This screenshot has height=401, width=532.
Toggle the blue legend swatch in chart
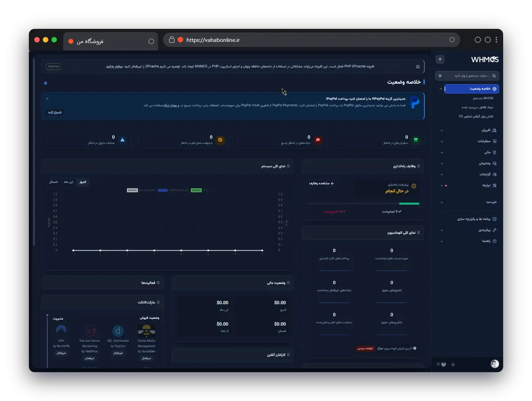click(163, 190)
